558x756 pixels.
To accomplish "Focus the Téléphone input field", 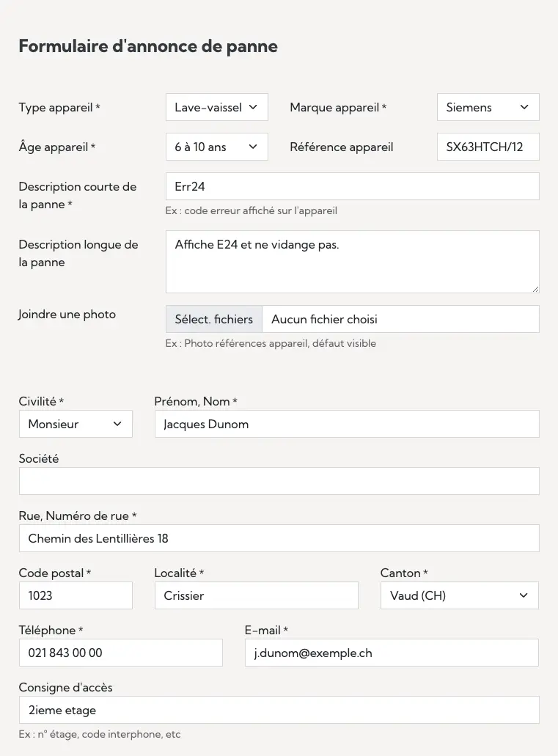I will [120, 653].
